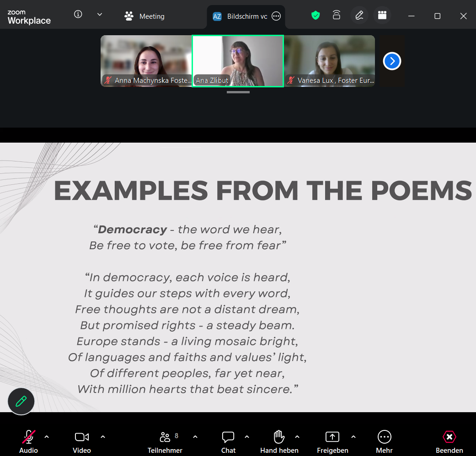This screenshot has height=456, width=476.
Task: Expand video settings arrow
Action: [x=103, y=437]
